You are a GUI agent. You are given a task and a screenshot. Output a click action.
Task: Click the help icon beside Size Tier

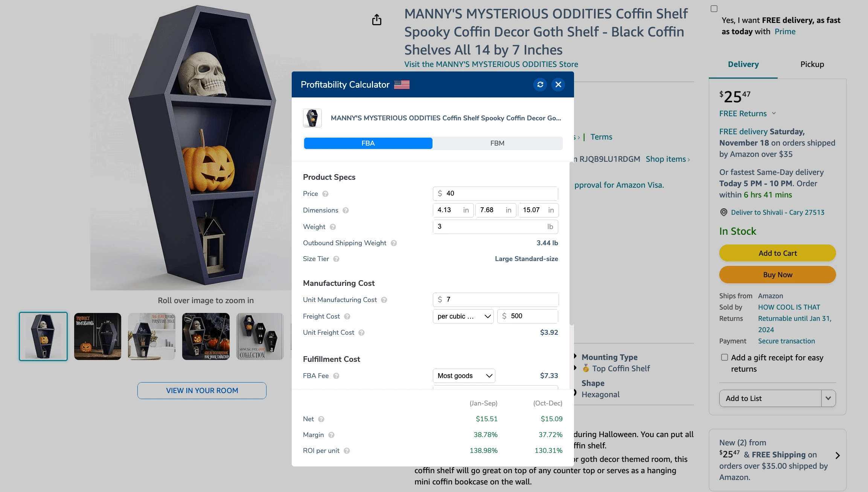[336, 259]
